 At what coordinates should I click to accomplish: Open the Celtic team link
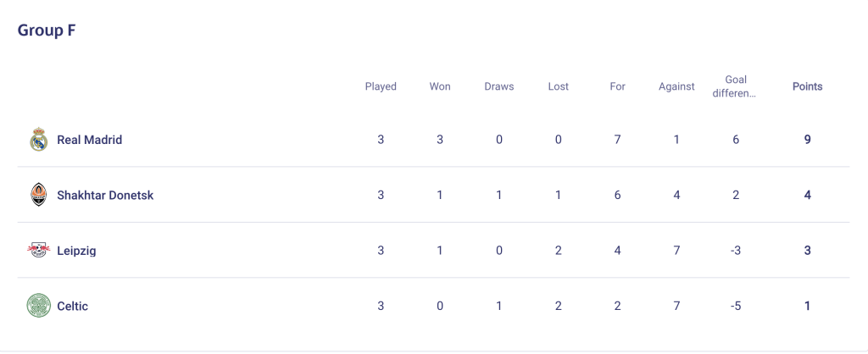pyautogui.click(x=73, y=306)
